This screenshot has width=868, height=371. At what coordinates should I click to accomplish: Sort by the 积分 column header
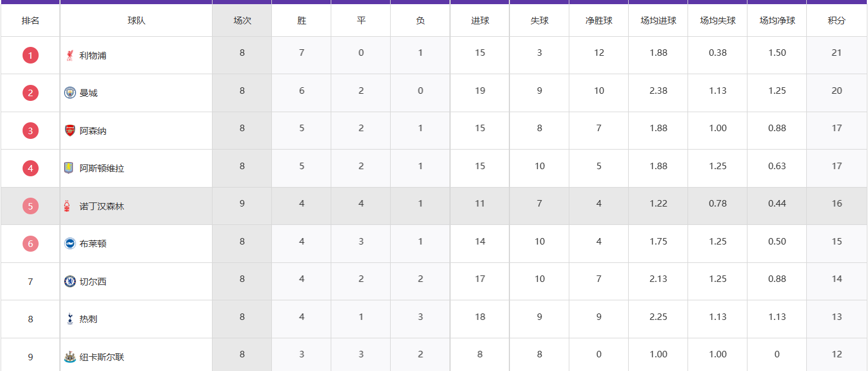tap(837, 21)
